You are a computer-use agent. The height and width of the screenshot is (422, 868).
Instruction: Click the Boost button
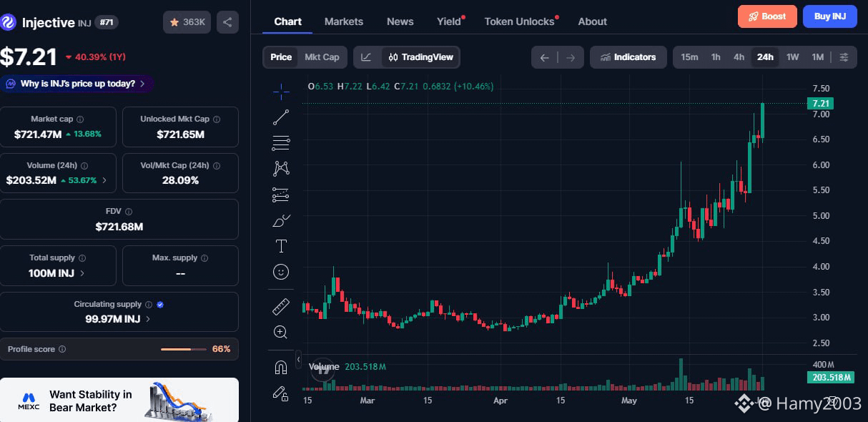point(767,16)
